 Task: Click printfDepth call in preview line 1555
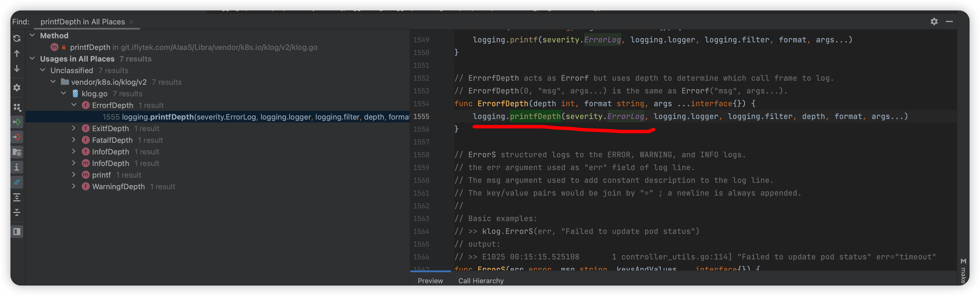pyautogui.click(x=535, y=117)
